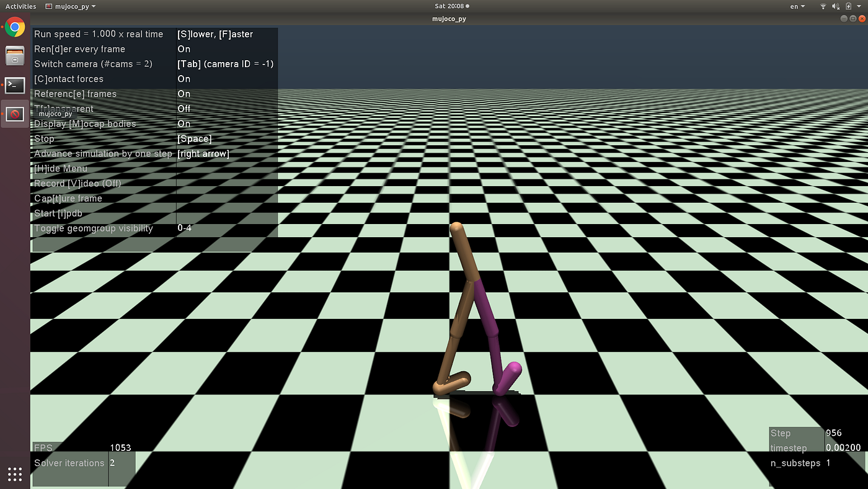Click 'Start [i]pdb' label
Viewport: 868px width, 489px height.
pos(58,213)
